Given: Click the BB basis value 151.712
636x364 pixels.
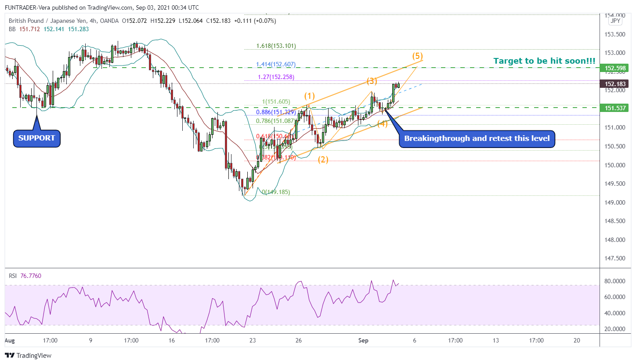Looking at the screenshot, I should [30, 29].
